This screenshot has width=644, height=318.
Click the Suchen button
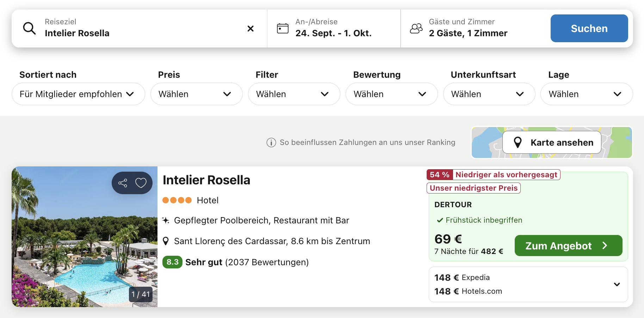[x=589, y=28]
